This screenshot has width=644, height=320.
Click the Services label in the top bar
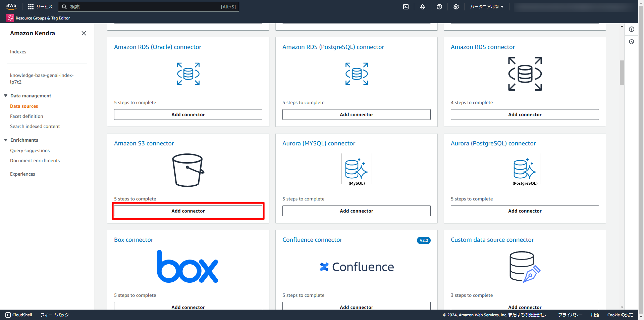tap(44, 7)
